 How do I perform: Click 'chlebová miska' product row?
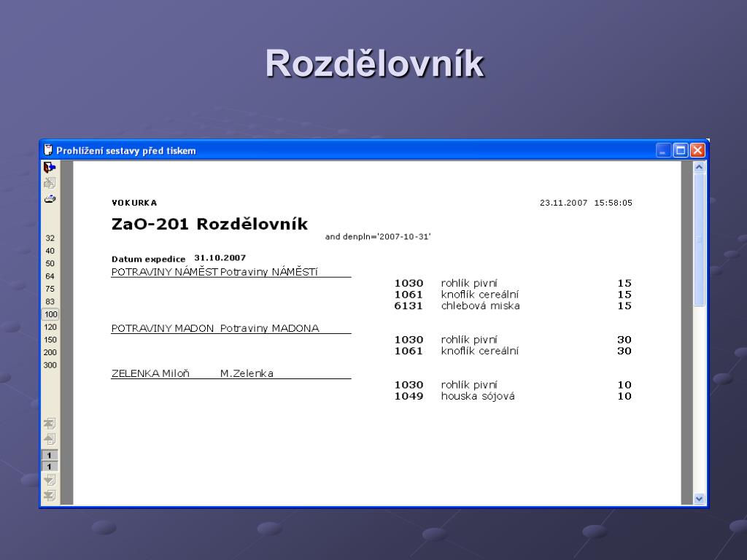click(480, 306)
